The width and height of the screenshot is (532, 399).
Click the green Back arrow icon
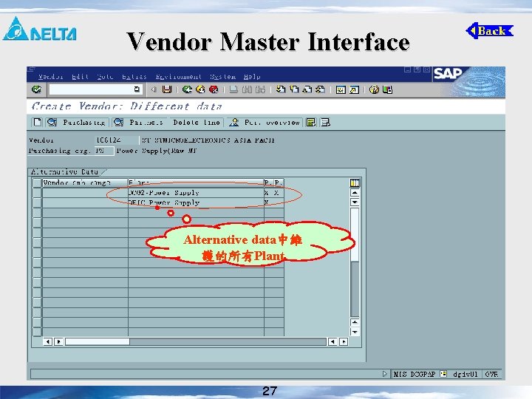pyautogui.click(x=187, y=89)
